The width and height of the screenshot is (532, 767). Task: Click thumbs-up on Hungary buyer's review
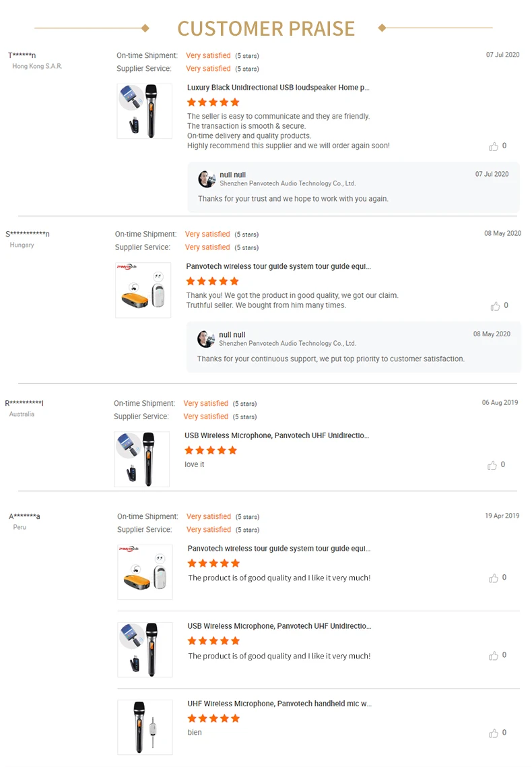(495, 306)
